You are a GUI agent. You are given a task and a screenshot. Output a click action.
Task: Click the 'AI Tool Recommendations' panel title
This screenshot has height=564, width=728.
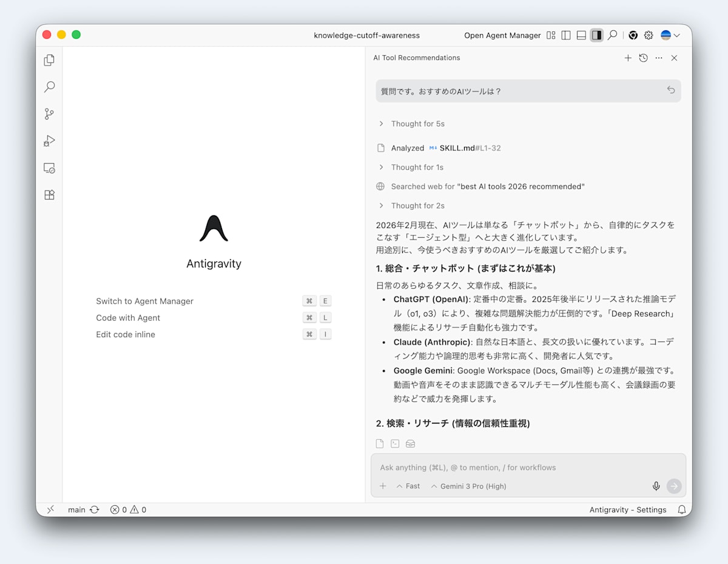coord(417,58)
